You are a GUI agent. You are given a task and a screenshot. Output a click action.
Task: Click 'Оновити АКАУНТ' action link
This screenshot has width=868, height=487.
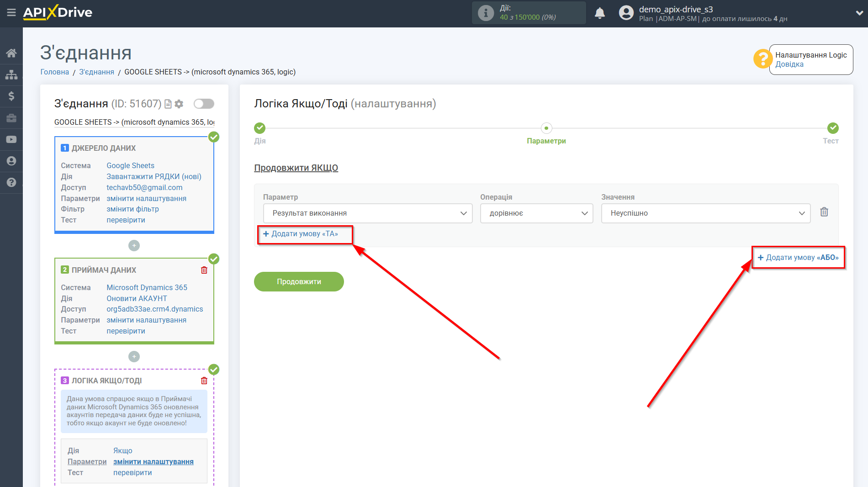tap(137, 298)
